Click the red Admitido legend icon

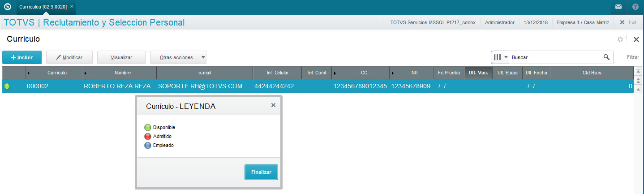pyautogui.click(x=148, y=136)
